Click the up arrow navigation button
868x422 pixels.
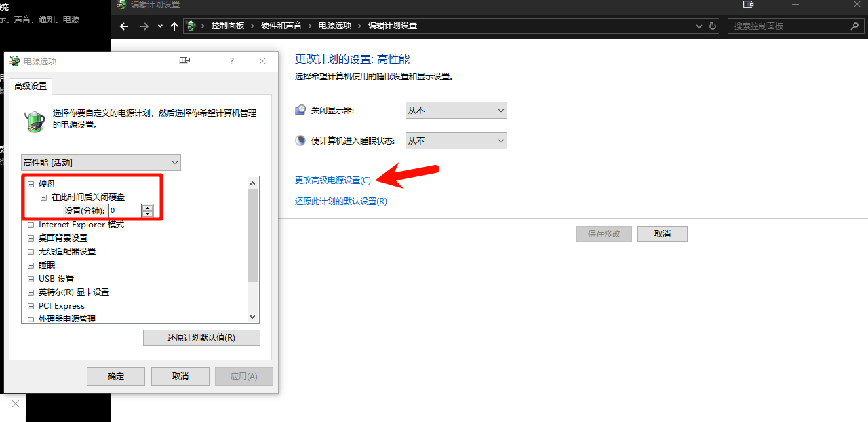click(174, 26)
